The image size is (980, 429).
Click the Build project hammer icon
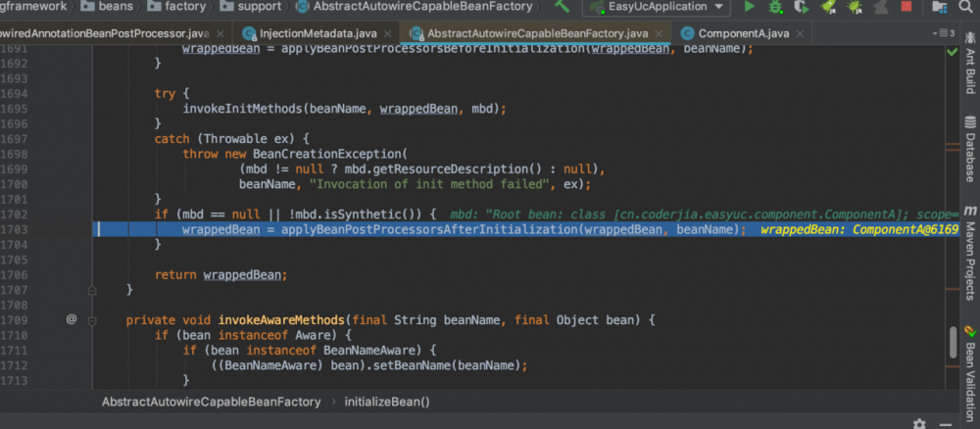click(562, 8)
